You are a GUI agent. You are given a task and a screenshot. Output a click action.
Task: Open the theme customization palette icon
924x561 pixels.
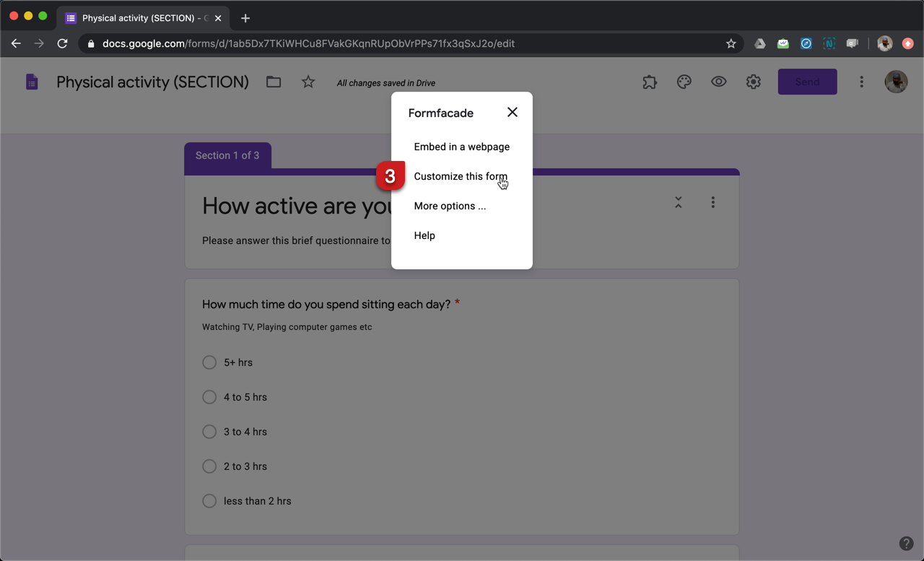click(x=684, y=82)
